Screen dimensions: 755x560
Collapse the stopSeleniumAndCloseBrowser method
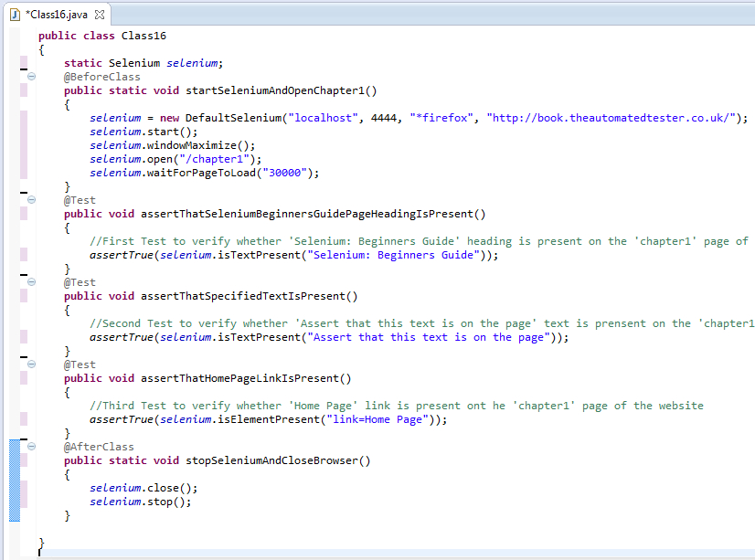tap(30, 447)
